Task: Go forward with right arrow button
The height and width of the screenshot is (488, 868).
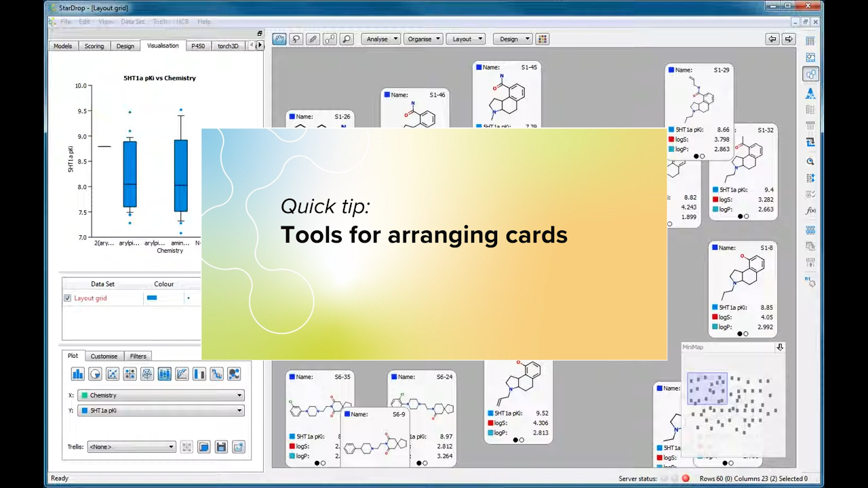Action: pos(789,39)
